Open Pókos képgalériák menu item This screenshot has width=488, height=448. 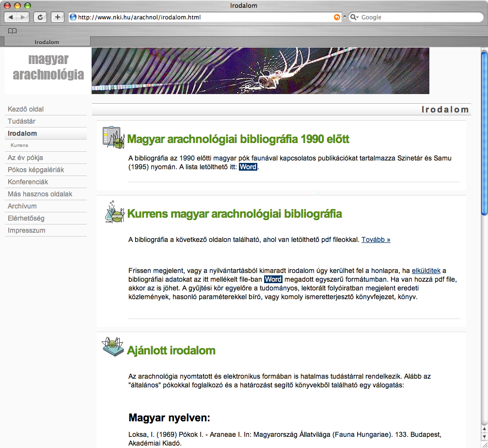tap(36, 170)
